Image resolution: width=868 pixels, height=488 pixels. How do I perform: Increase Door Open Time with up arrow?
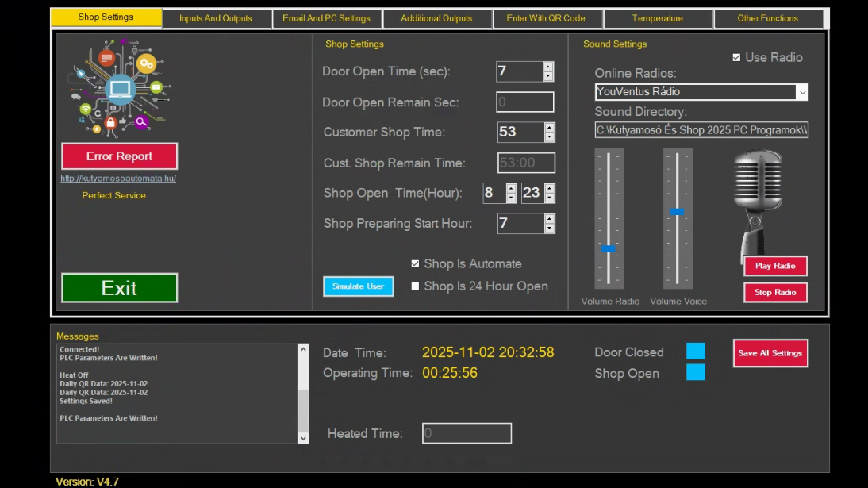pyautogui.click(x=548, y=67)
